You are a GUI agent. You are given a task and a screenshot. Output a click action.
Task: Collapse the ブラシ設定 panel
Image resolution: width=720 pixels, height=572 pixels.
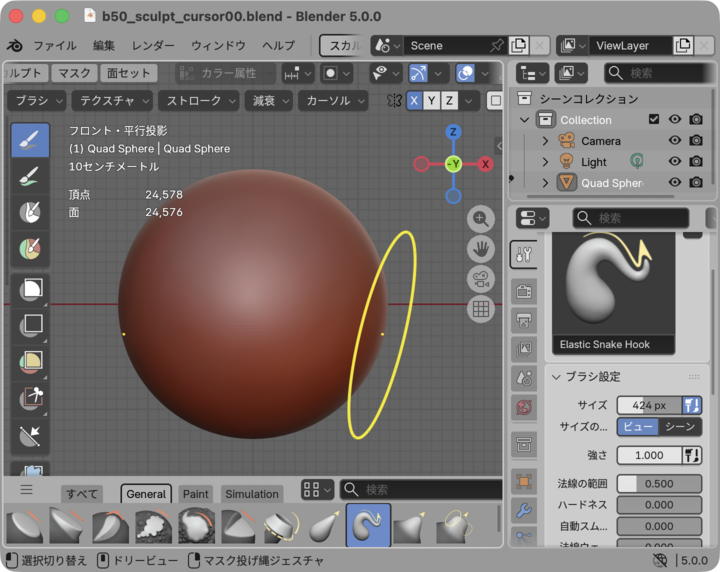tap(556, 377)
